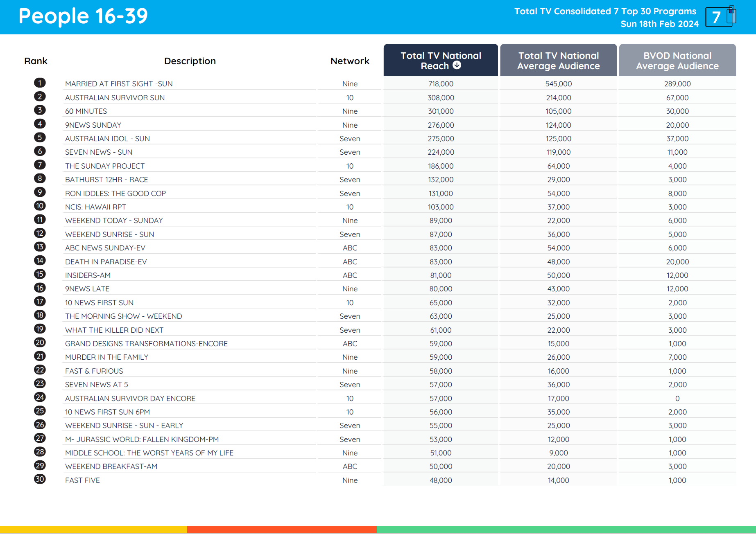Click the rank 30 badge beside FAST FIVE
This screenshot has height=534, width=756.
pyautogui.click(x=40, y=479)
